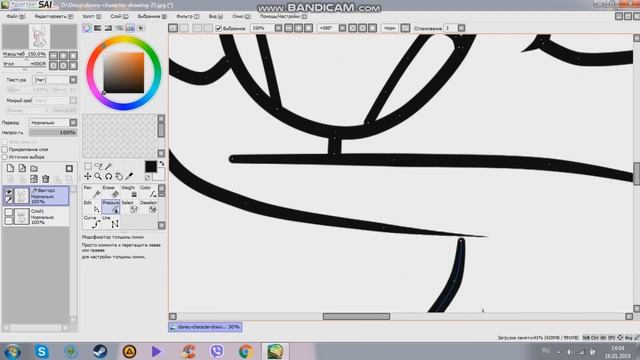This screenshot has width=640, height=360.
Task: Activate the Hand pan tool
Action: pyautogui.click(x=119, y=176)
